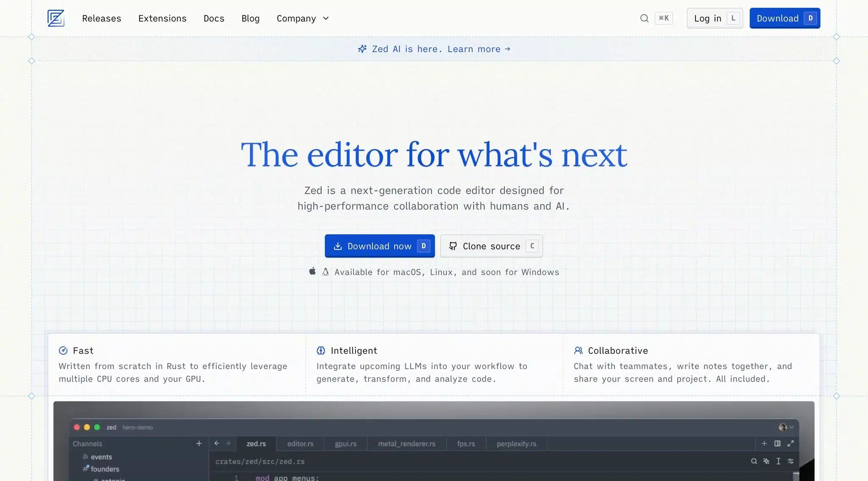Select the founders channel
Image resolution: width=868 pixels, height=481 pixels.
pyautogui.click(x=101, y=469)
